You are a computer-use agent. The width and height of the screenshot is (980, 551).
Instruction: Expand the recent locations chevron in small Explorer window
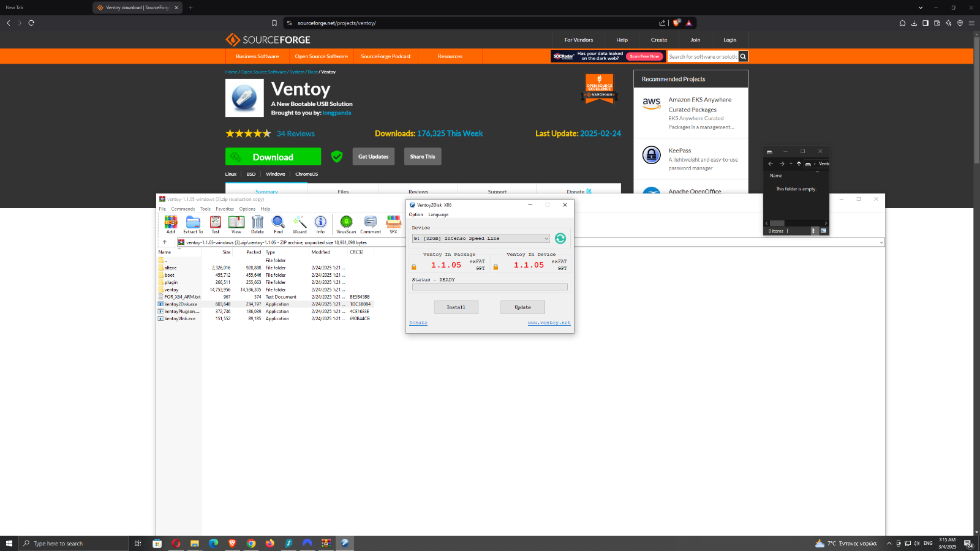(791, 163)
